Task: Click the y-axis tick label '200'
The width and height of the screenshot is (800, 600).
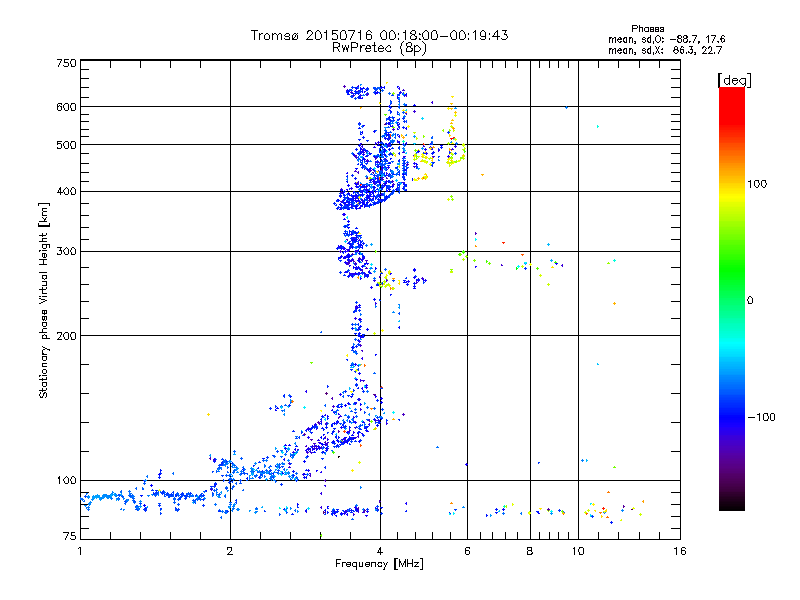Action: 66,336
